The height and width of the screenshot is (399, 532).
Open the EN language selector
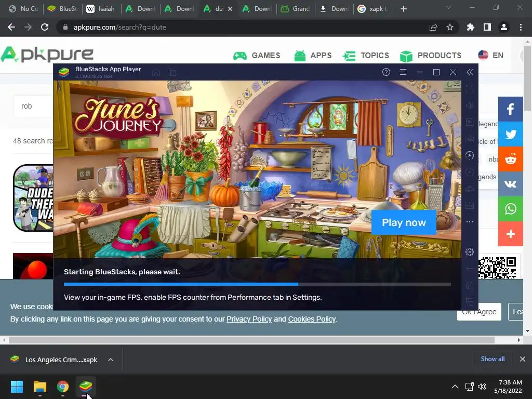point(490,55)
